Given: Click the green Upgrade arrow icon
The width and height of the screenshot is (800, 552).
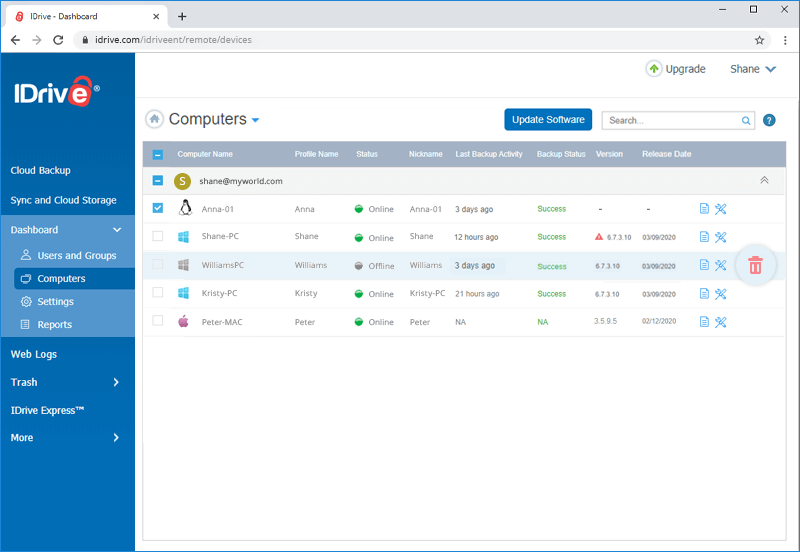Looking at the screenshot, I should coord(654,68).
